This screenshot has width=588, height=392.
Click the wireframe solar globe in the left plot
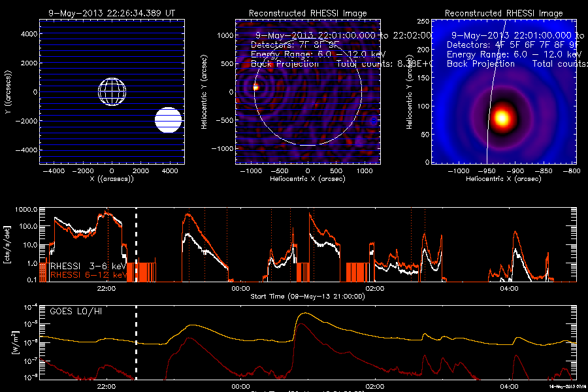click(112, 92)
